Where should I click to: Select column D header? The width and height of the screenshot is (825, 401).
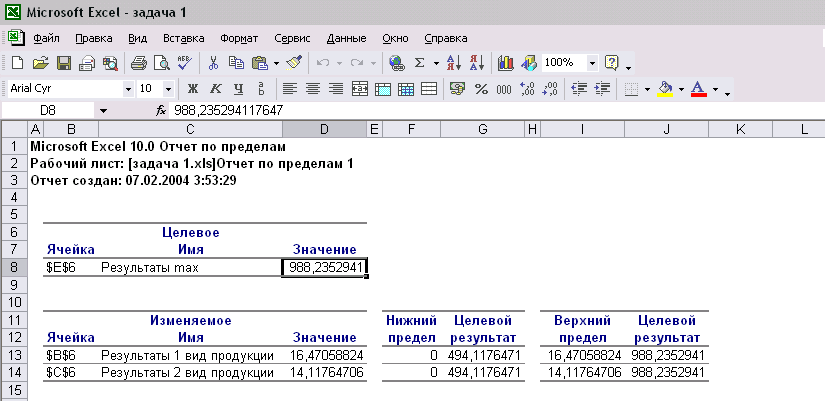pos(324,129)
